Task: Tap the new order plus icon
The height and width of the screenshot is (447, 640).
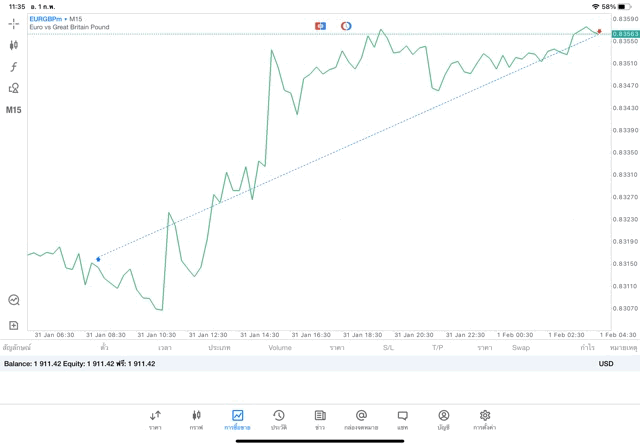Action: click(14, 325)
